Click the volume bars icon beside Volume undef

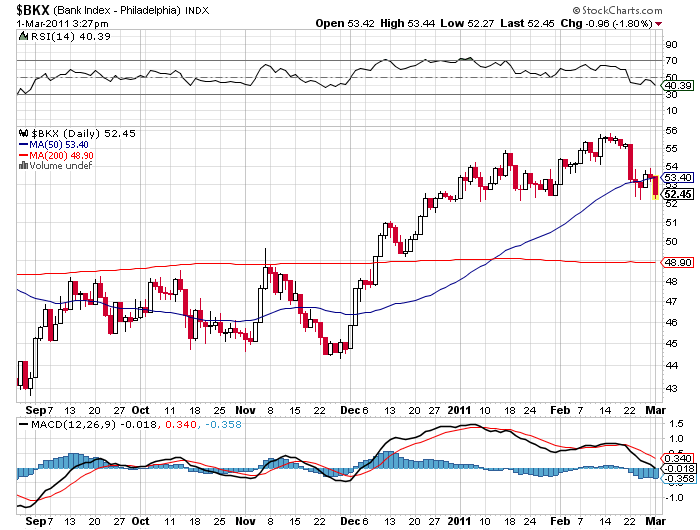23,166
